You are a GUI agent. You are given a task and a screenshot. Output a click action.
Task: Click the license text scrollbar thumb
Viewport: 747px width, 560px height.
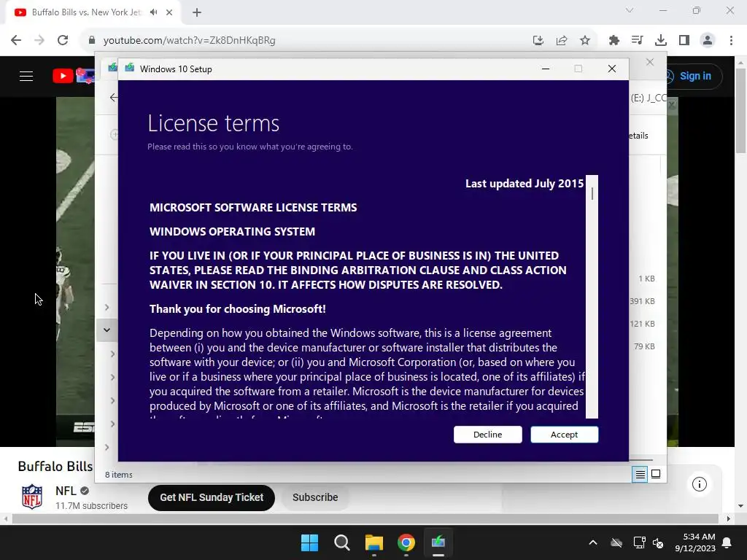point(592,193)
